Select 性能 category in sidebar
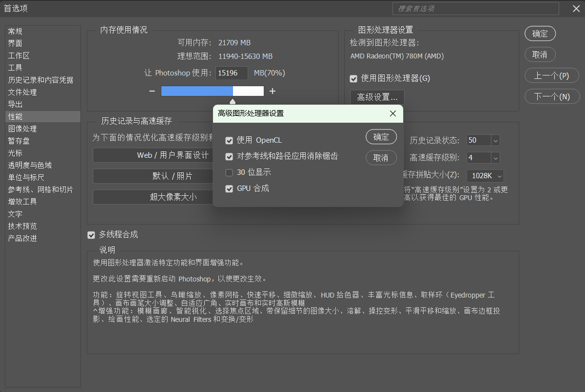This screenshot has width=585, height=392. (43, 116)
